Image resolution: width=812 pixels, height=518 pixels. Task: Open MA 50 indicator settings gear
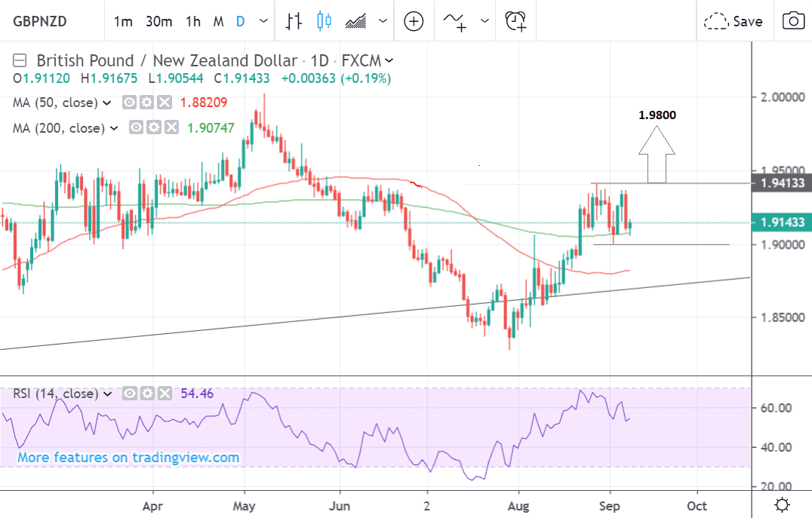pos(146,103)
